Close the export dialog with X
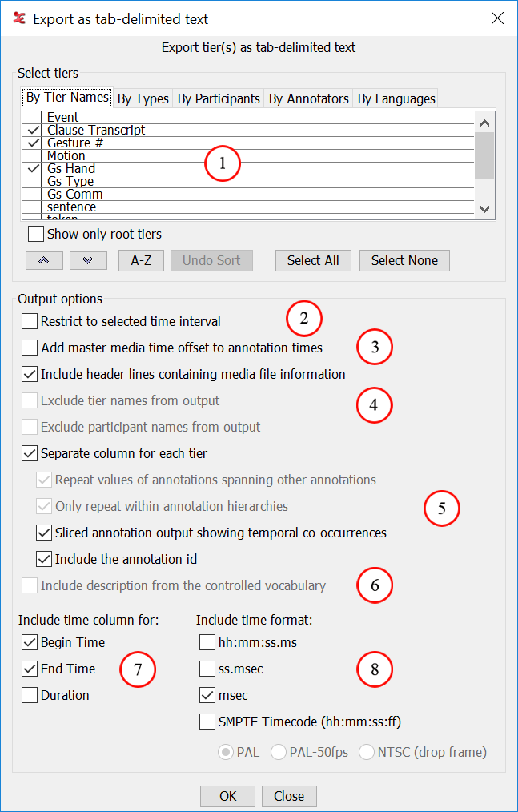The height and width of the screenshot is (812, 518). [x=497, y=18]
